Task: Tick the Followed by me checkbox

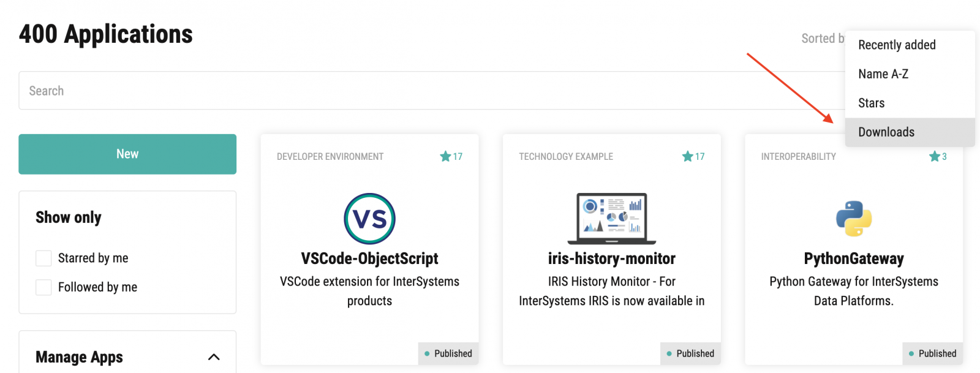Action: coord(43,287)
